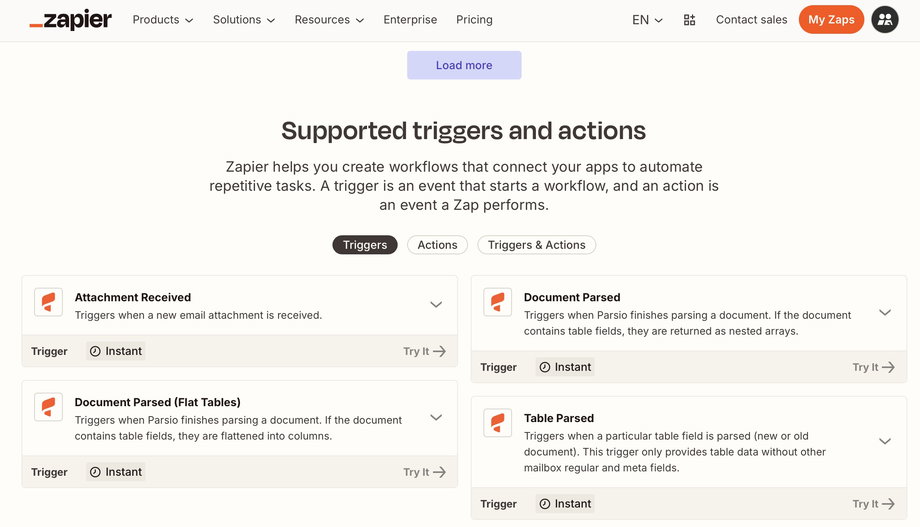
Task: Switch to the Actions filter
Action: [437, 245]
